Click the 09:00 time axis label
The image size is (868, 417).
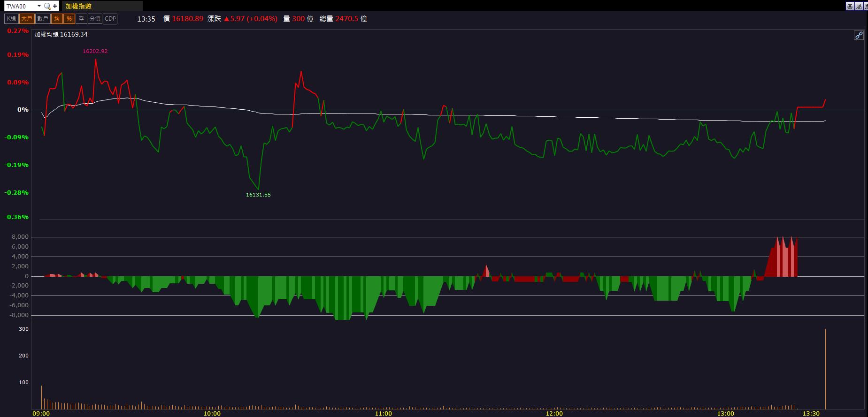tap(41, 413)
